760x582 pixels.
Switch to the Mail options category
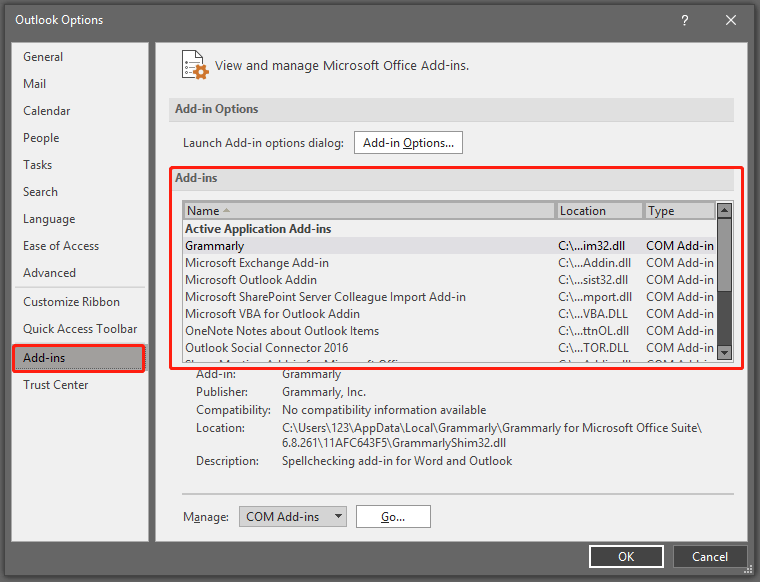tap(35, 84)
